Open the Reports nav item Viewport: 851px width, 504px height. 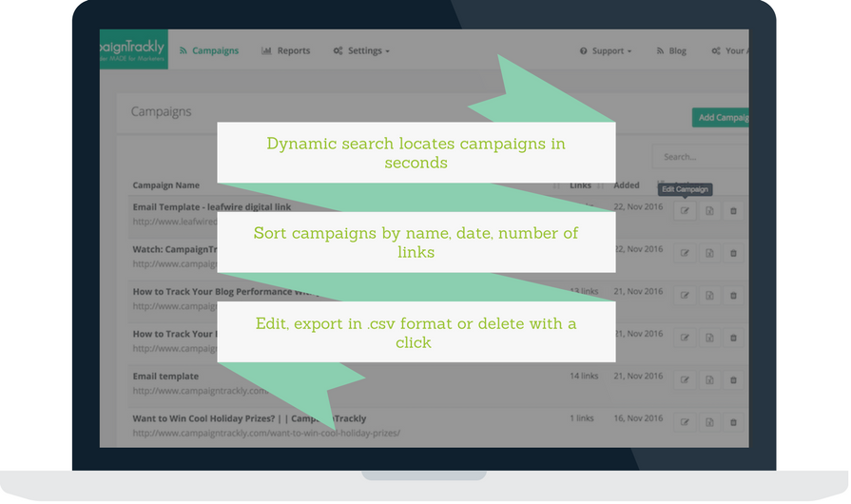tap(286, 50)
